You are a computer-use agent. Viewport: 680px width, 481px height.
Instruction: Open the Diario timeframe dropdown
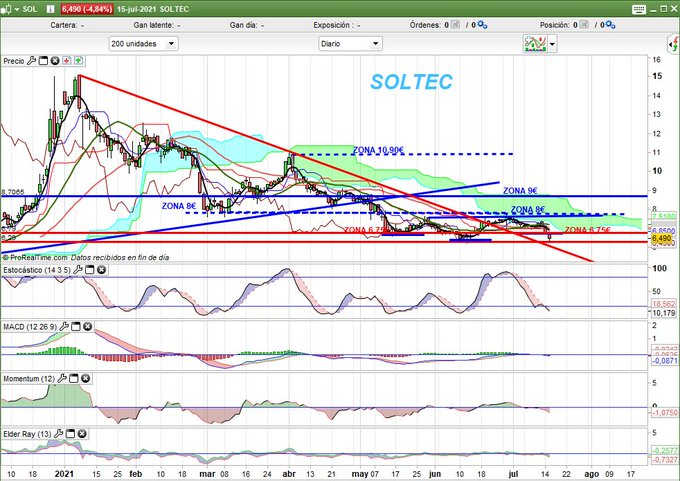(x=350, y=44)
